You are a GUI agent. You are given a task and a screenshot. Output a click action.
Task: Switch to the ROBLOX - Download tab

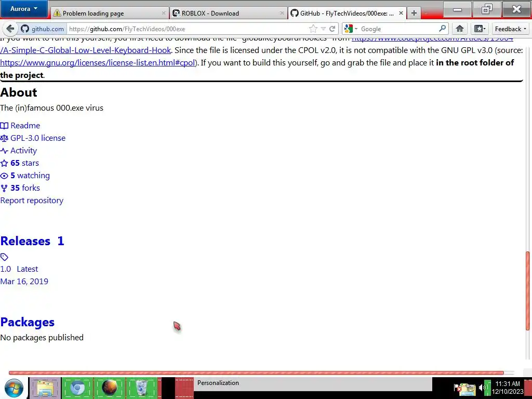coord(229,13)
